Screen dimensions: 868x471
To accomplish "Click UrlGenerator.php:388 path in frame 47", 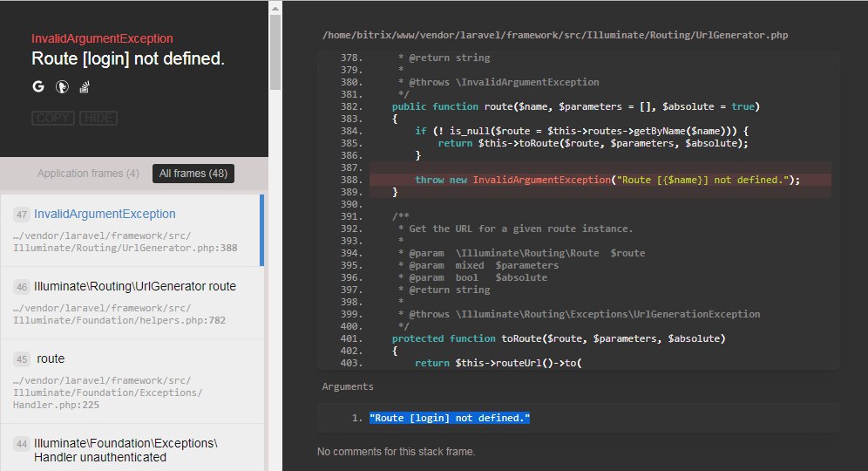I will tap(125, 242).
